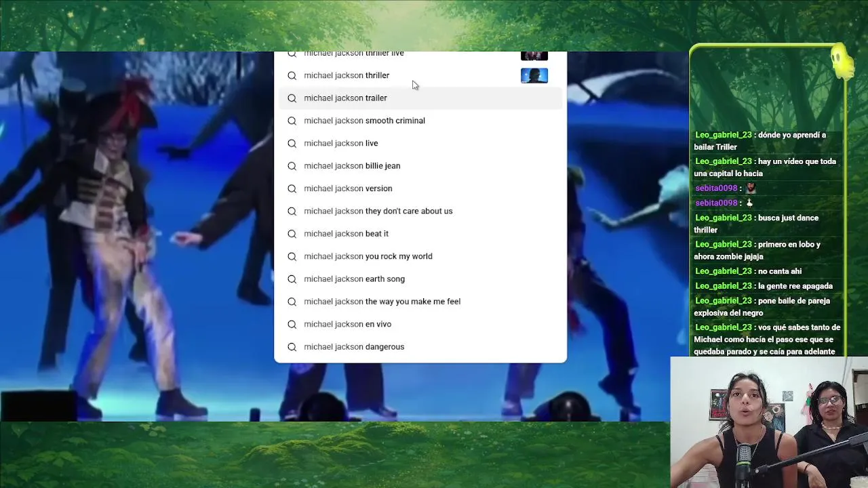Image resolution: width=868 pixels, height=488 pixels.
Task: Click search icon beside 'version' suggestion
Action: pyautogui.click(x=292, y=188)
